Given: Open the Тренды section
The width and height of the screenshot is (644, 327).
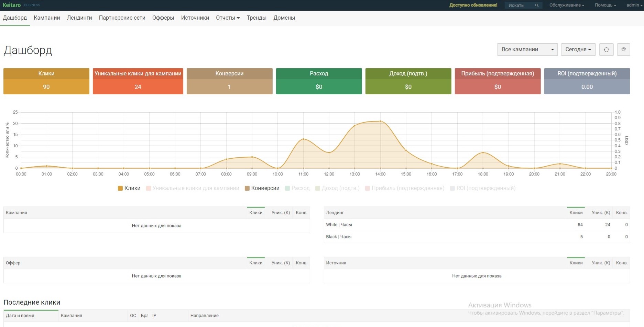Looking at the screenshot, I should 256,18.
